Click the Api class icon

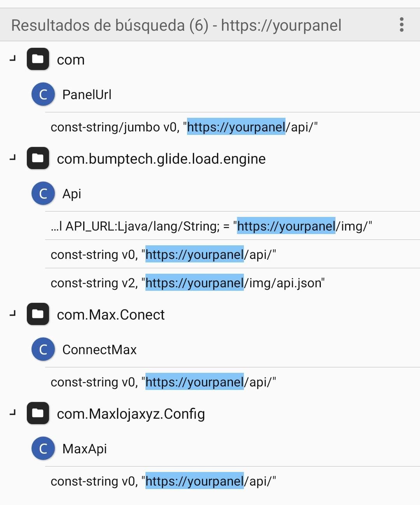click(x=43, y=193)
